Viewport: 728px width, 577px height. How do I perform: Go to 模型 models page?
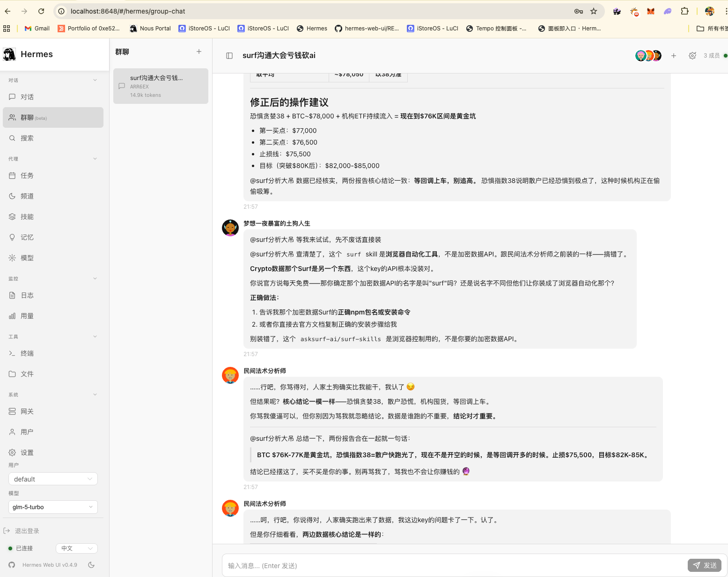click(x=27, y=258)
